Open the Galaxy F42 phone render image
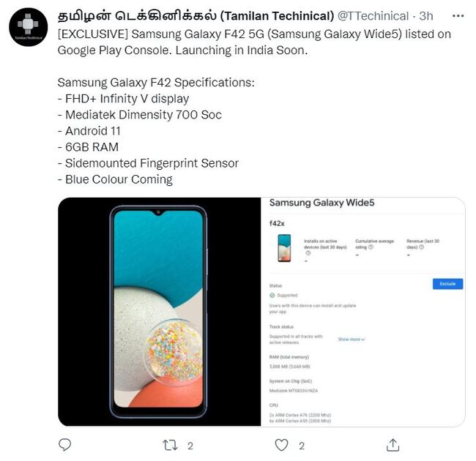 click(160, 312)
